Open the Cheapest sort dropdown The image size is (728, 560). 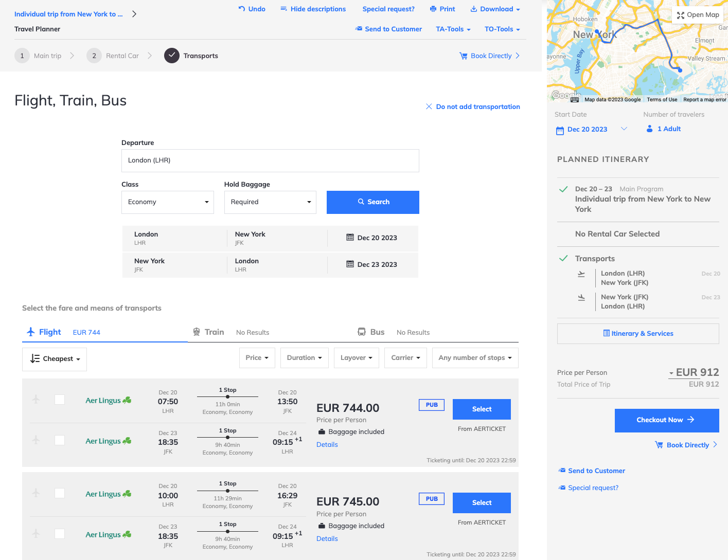pos(55,359)
